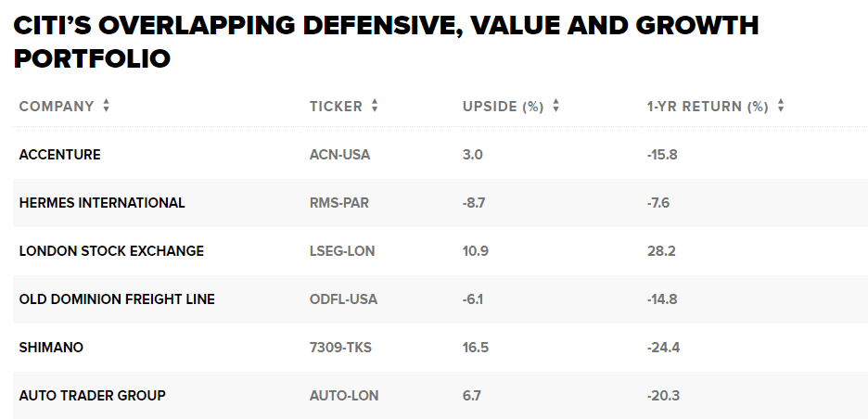Select OLD DOMINION FREIGHT LINE company
868x419 pixels.
pyautogui.click(x=117, y=299)
